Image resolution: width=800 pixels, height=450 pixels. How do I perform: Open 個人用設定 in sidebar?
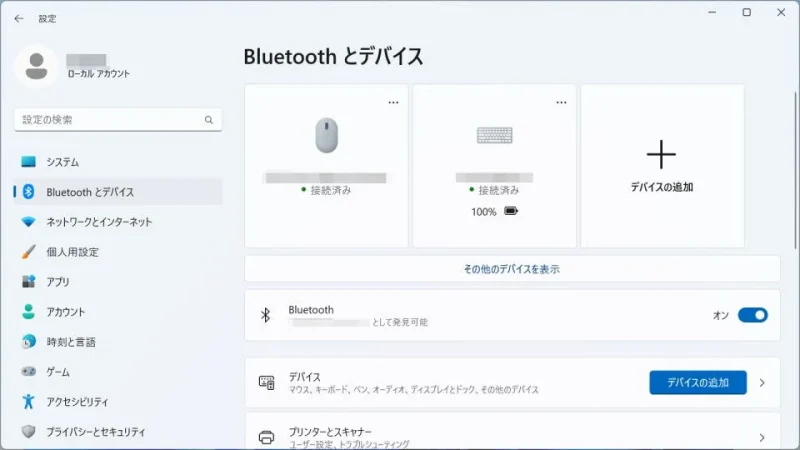pos(118,252)
